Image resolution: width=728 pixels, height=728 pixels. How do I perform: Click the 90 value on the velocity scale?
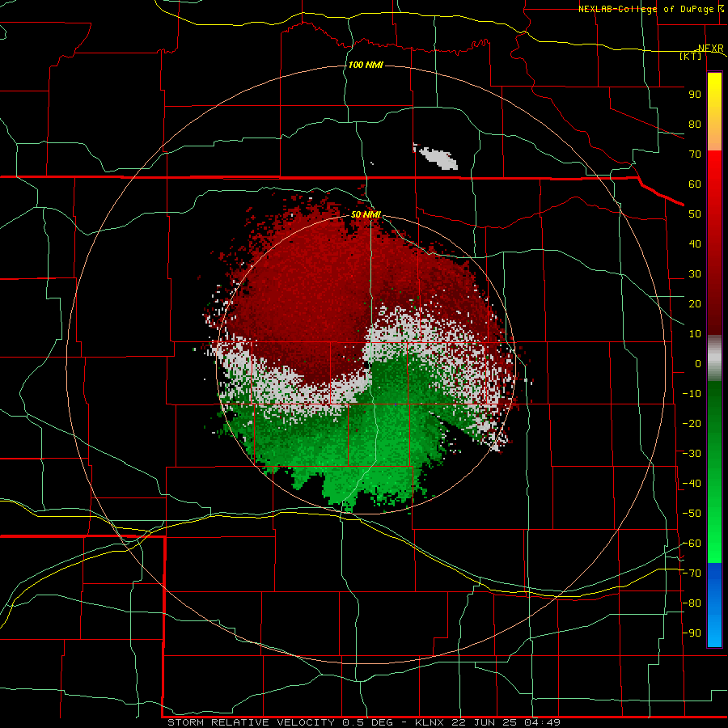695,95
